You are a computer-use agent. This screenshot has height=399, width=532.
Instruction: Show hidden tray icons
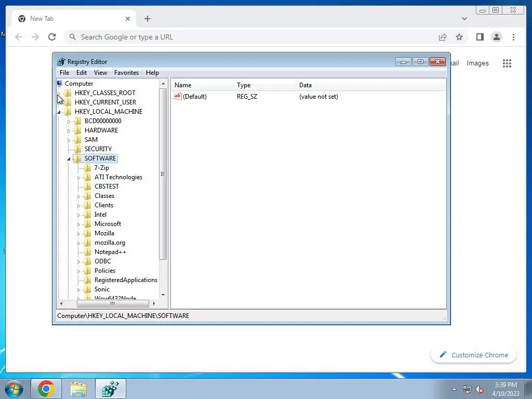454,389
